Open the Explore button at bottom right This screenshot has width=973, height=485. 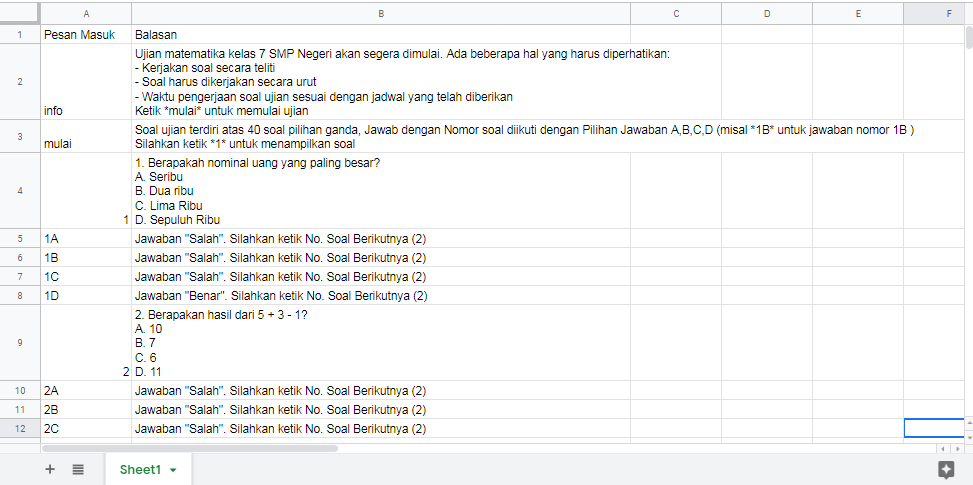[946, 469]
